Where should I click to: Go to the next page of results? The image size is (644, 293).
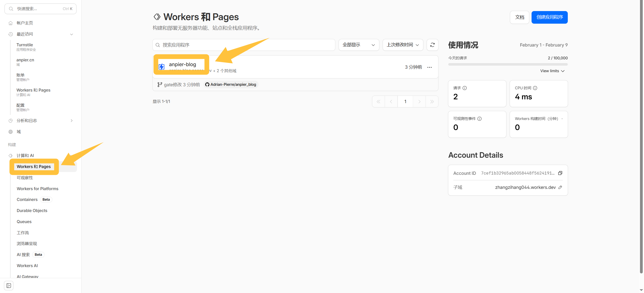419,102
